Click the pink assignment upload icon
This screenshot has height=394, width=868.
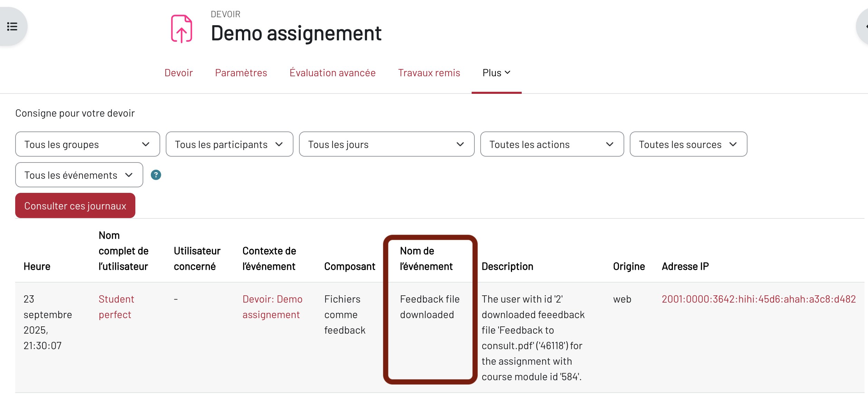(x=182, y=29)
